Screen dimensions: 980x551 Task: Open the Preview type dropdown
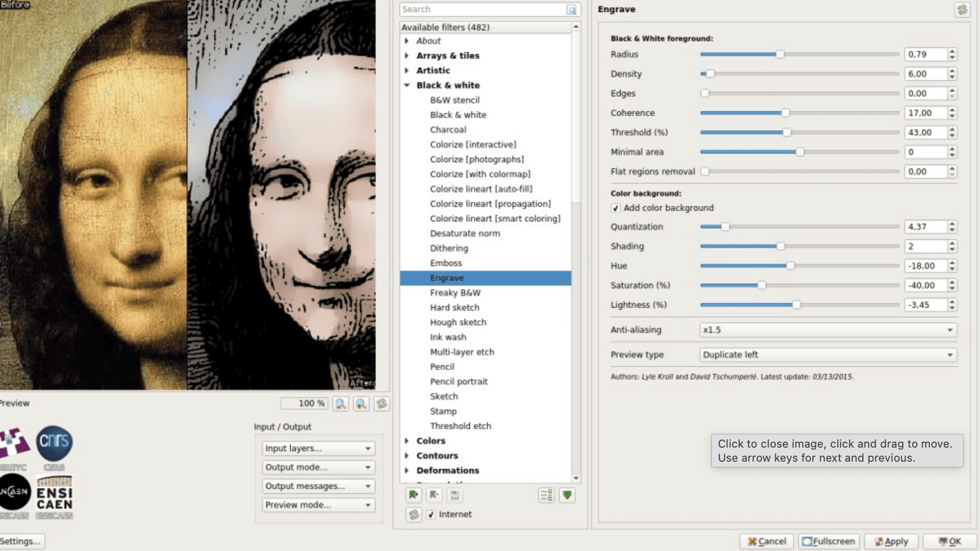point(828,355)
